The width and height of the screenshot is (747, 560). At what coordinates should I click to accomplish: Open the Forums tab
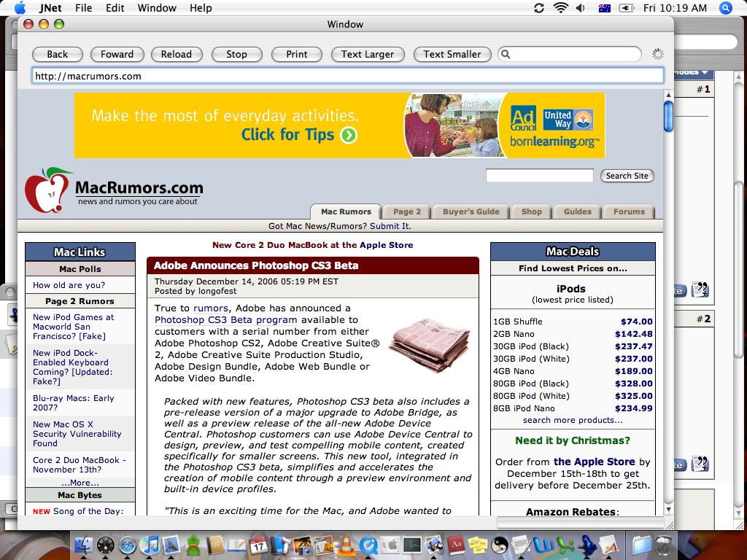click(x=629, y=212)
